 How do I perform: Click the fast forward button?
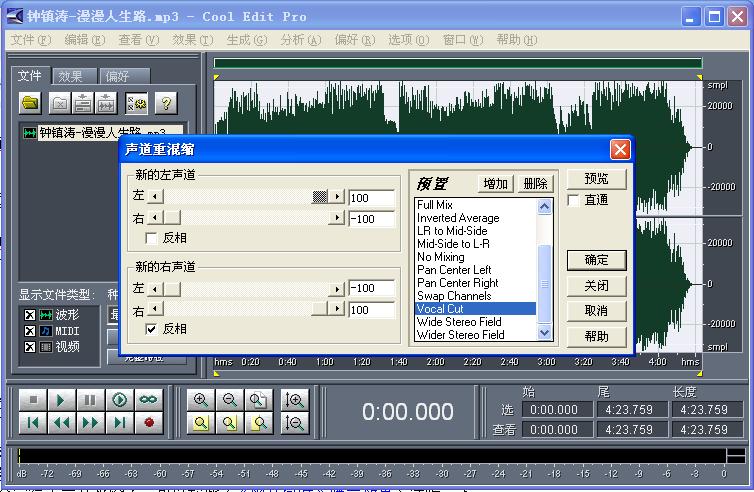[x=89, y=423]
